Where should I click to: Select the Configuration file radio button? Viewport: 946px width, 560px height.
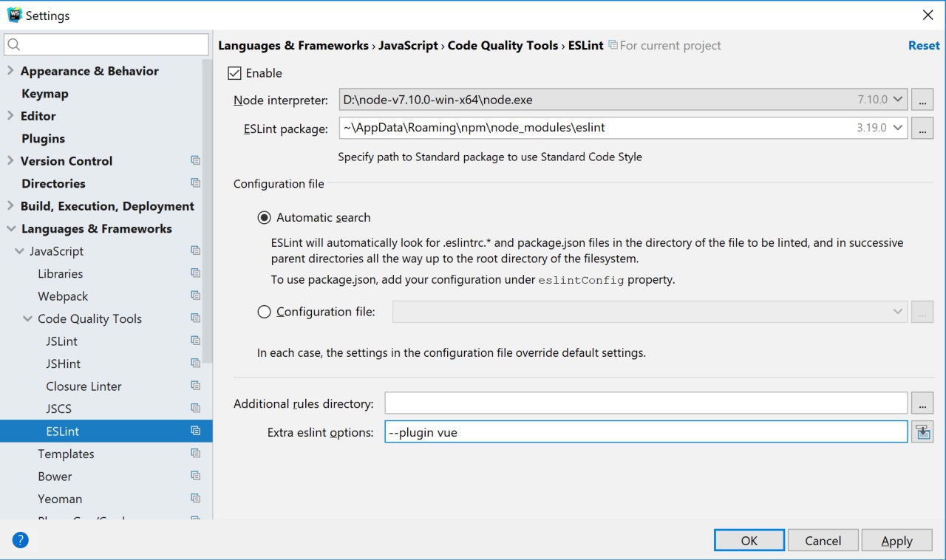coord(264,312)
